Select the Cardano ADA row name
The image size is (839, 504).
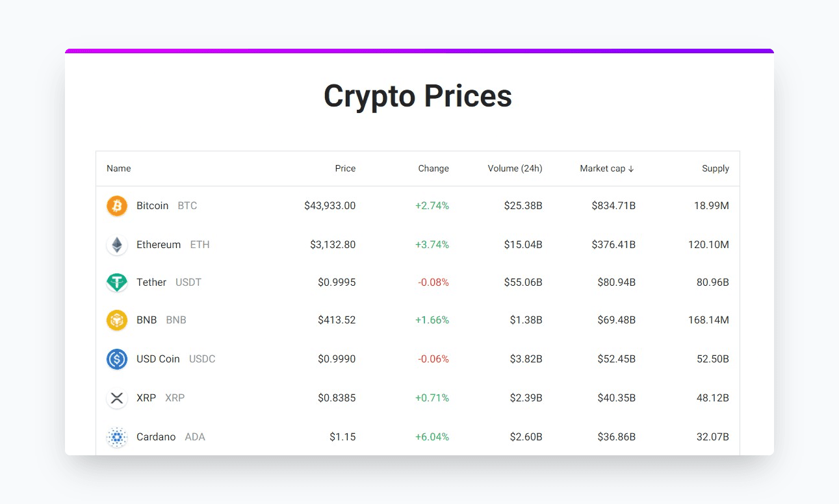coord(156,437)
